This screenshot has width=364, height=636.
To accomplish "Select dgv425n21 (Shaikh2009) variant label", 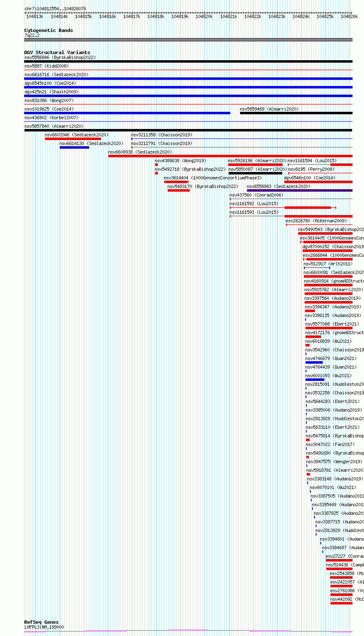I will [51, 92].
